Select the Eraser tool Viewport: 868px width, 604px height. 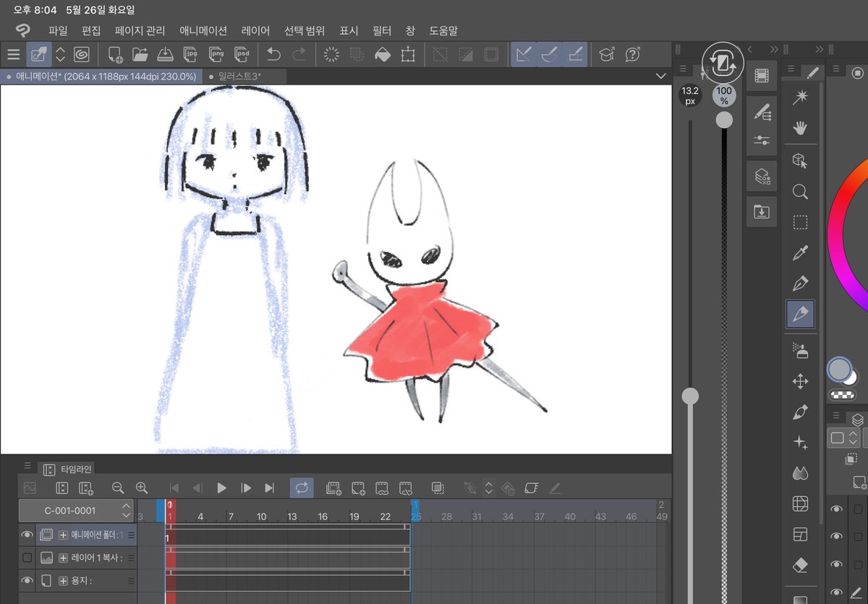800,564
